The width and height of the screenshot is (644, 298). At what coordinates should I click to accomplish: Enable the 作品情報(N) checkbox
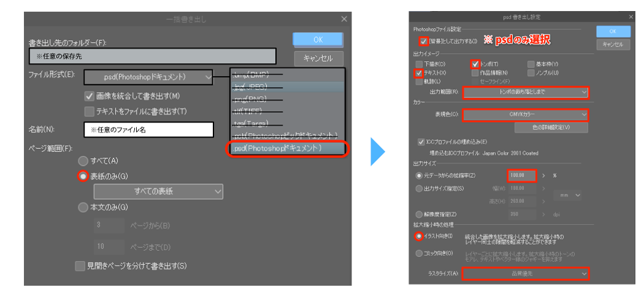coord(475,73)
